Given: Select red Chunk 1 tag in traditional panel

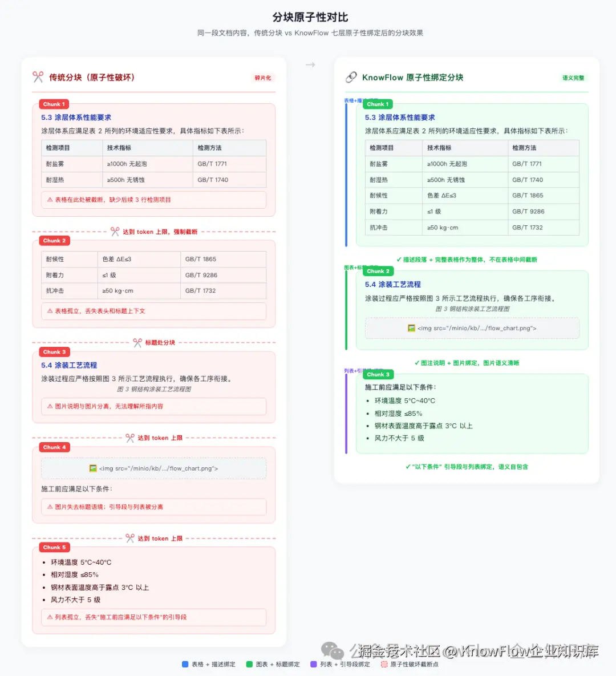Looking at the screenshot, I should (54, 104).
